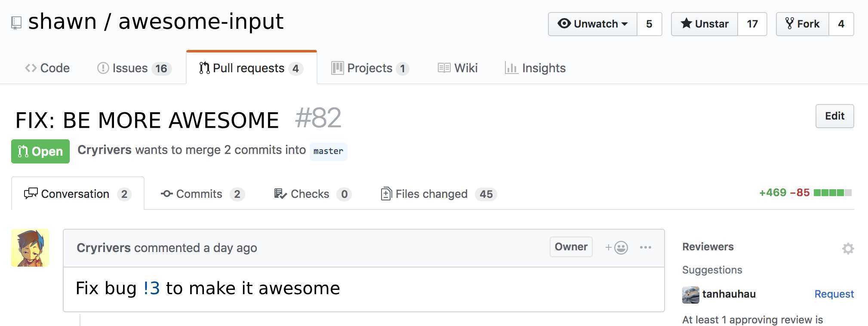Viewport: 868px width, 326px height.
Task: Open the awesome-input repository link
Action: click(201, 22)
